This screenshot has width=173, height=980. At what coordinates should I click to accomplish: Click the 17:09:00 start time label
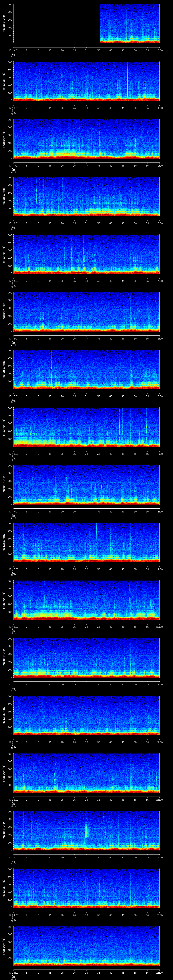click(x=13, y=50)
